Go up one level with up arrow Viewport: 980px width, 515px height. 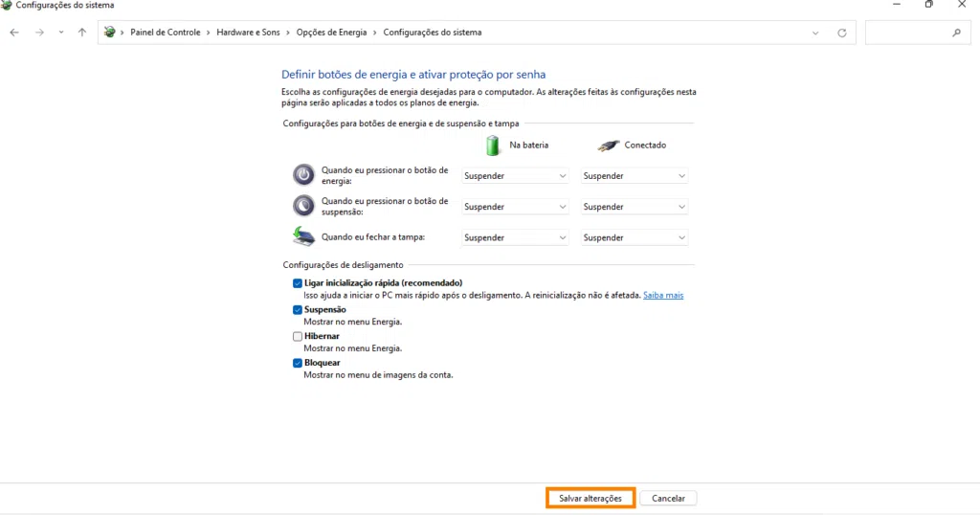82,33
